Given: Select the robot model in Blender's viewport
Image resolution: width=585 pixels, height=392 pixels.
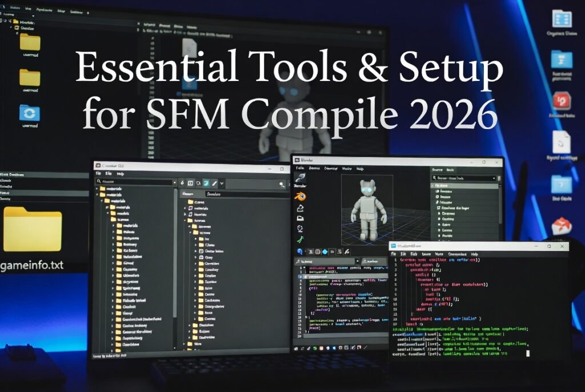Looking at the screenshot, I should click(x=368, y=209).
